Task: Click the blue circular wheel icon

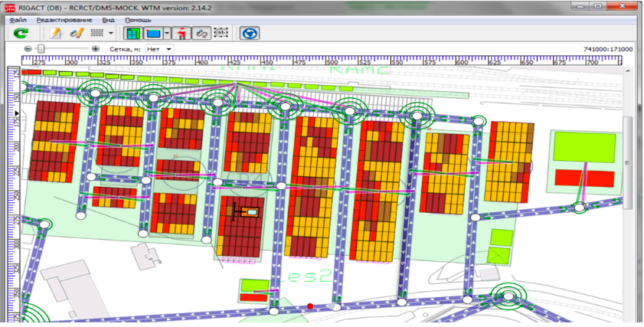Action: 250,34
